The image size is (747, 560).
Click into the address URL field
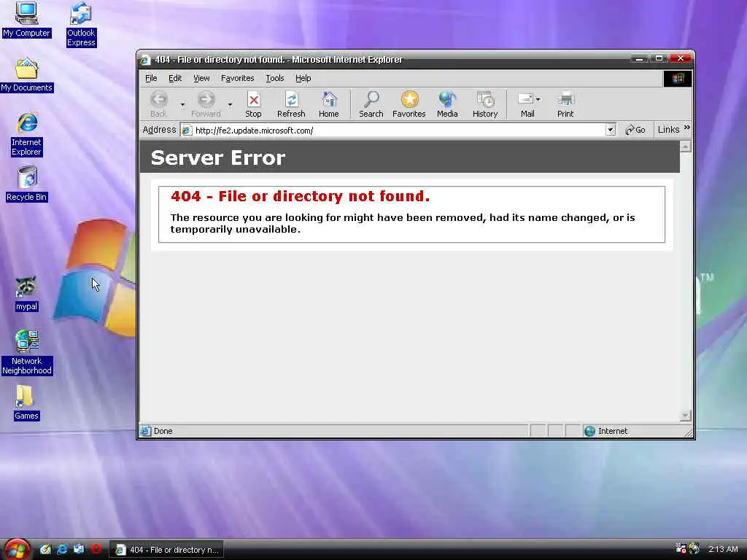point(399,130)
